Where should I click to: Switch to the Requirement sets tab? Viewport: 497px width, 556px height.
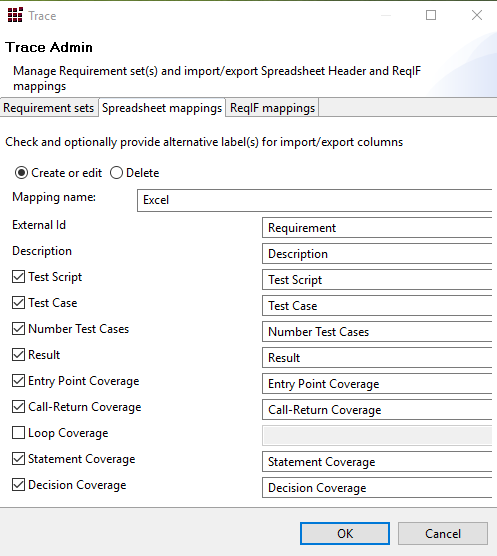tap(49, 107)
